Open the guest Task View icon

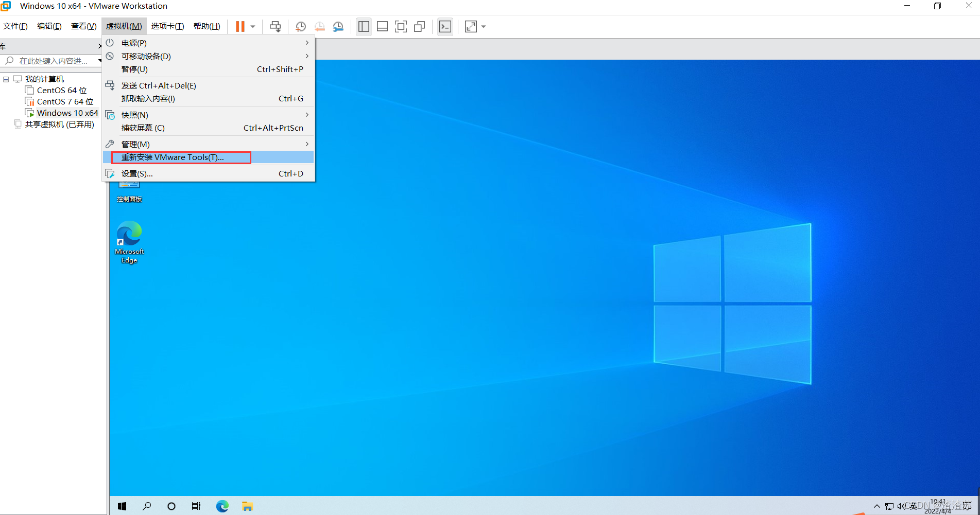point(196,506)
